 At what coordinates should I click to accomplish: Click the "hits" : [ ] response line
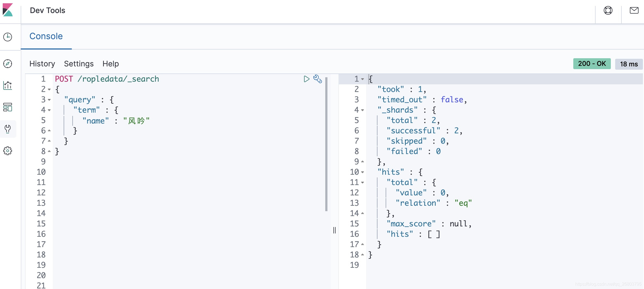pyautogui.click(x=413, y=234)
